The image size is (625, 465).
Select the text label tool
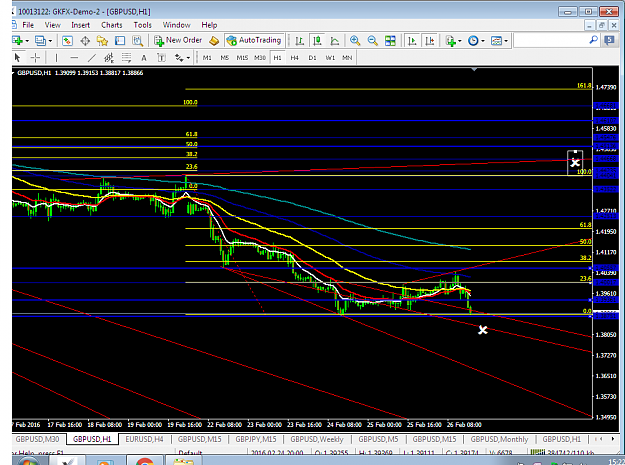pyautogui.click(x=144, y=58)
